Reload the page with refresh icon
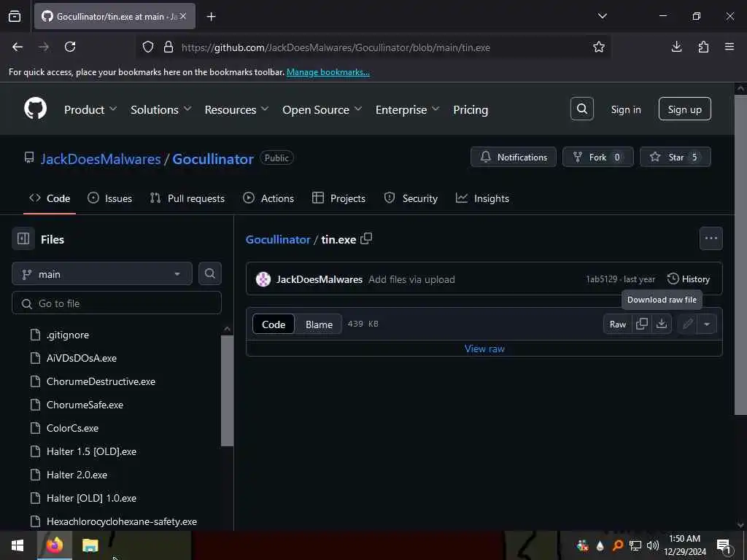 point(70,47)
